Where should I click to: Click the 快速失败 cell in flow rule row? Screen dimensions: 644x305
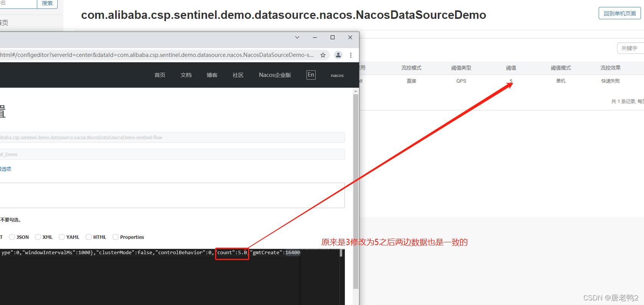[x=611, y=81]
